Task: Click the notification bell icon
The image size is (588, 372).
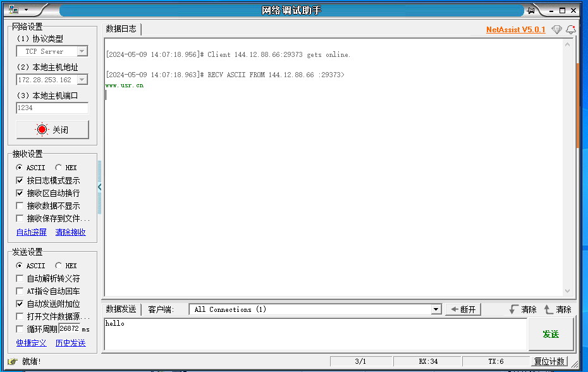Action: (571, 29)
